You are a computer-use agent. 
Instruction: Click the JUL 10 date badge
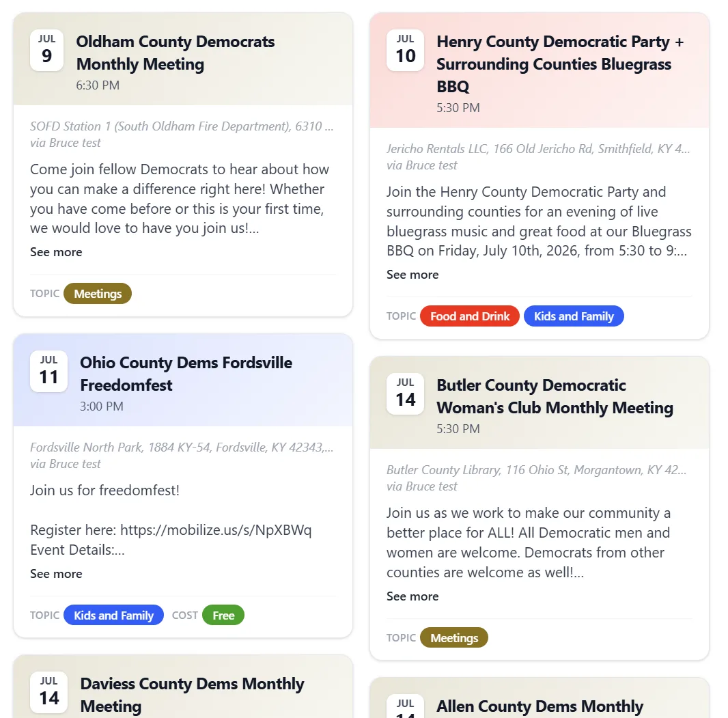(x=406, y=50)
